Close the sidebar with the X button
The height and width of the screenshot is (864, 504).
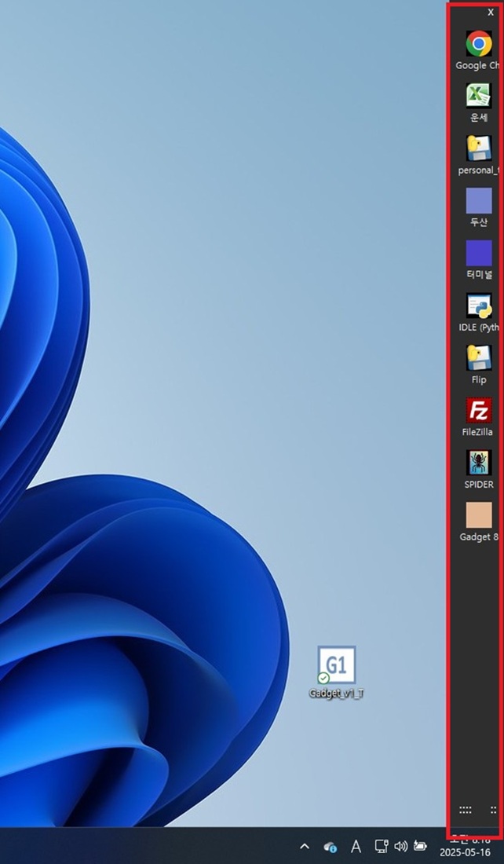tap(491, 12)
